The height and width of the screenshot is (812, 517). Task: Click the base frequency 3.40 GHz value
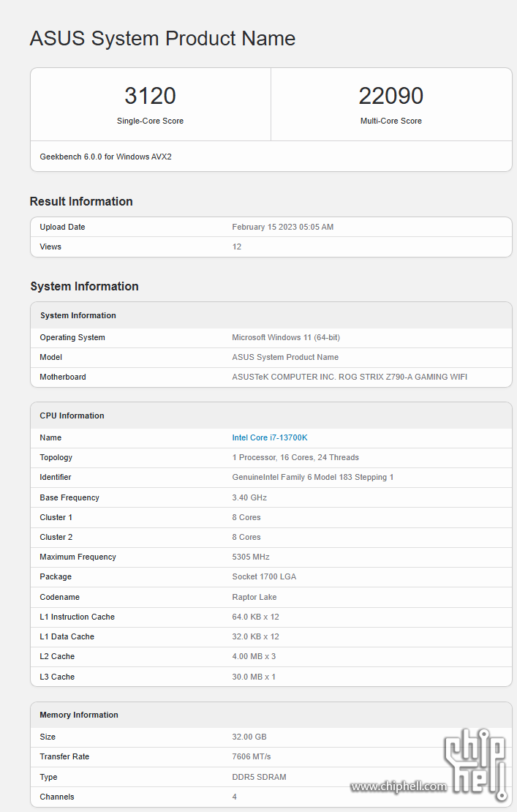point(249,497)
